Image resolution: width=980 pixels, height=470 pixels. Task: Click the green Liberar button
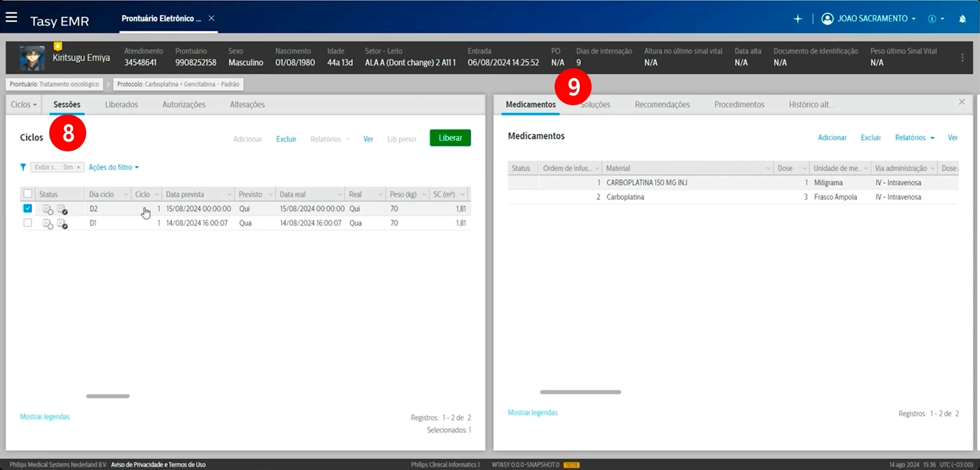click(450, 138)
